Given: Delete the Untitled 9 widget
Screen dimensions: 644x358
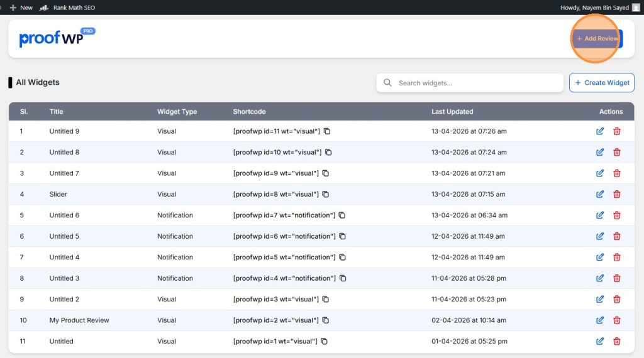Looking at the screenshot, I should (x=616, y=131).
